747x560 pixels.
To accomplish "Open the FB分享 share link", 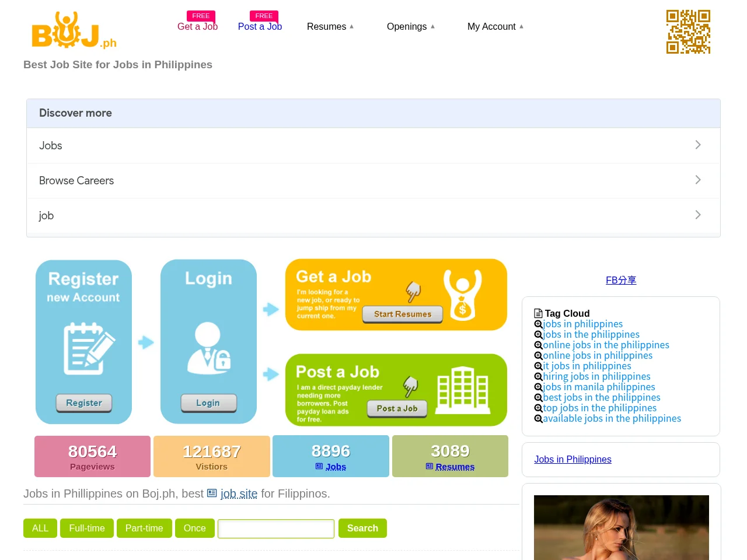I will (621, 281).
